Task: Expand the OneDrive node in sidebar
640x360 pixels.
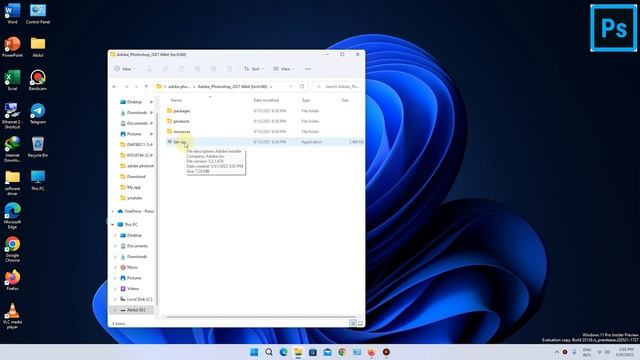Action: 113,211
